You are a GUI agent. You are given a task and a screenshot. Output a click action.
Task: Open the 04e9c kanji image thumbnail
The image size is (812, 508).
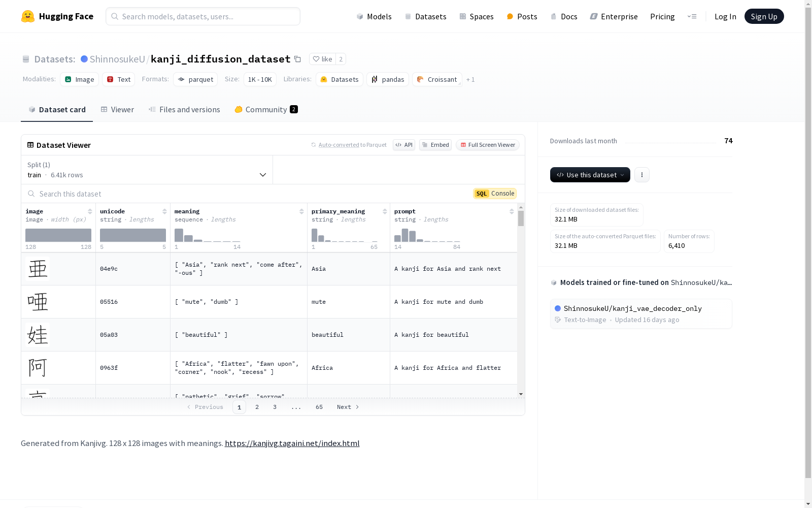coord(38,269)
